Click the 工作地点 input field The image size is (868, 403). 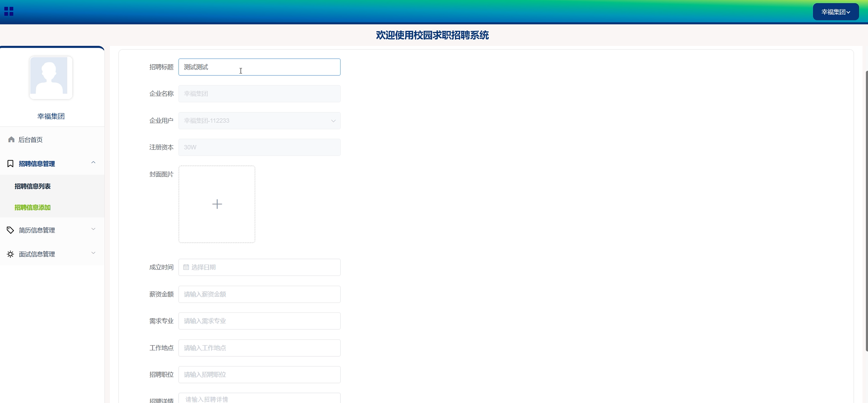pyautogui.click(x=259, y=348)
